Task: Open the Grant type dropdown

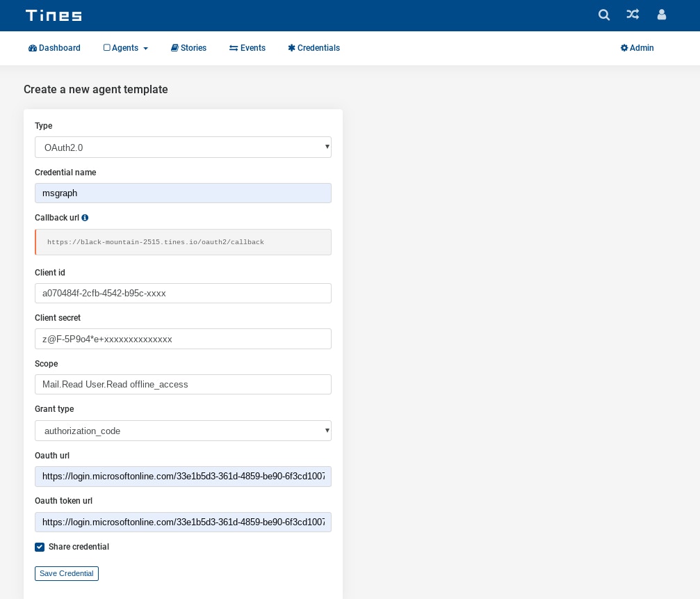Action: 183,431
